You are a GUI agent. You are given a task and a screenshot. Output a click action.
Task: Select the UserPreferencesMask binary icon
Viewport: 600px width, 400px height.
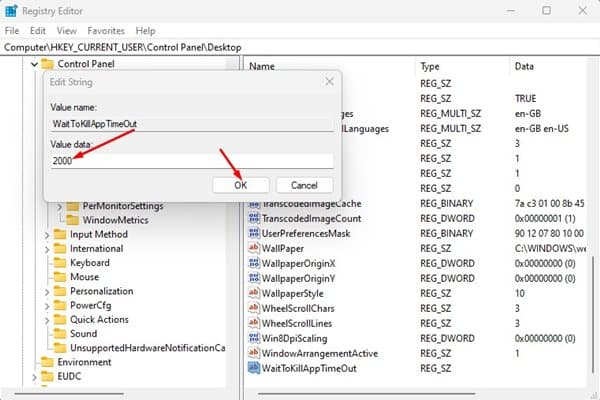pyautogui.click(x=254, y=233)
